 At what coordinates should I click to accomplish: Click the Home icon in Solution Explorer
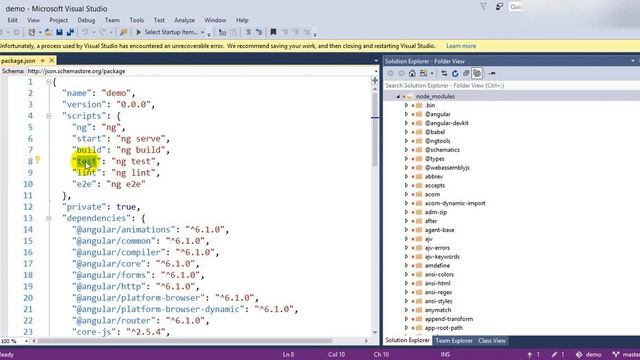412,73
